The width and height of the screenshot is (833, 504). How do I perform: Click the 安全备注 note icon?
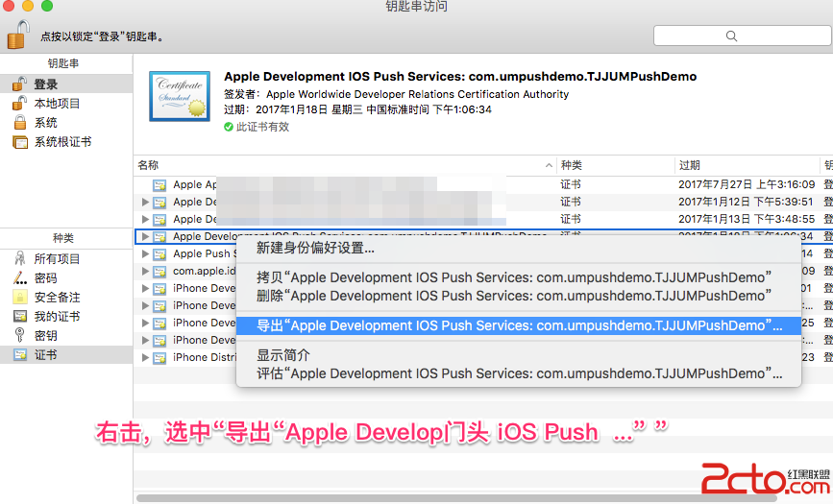[x=19, y=297]
